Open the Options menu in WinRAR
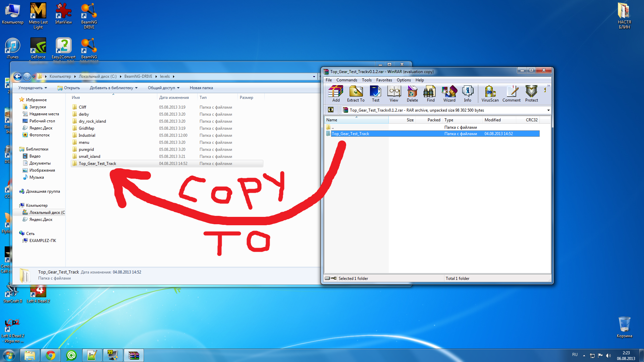 pyautogui.click(x=404, y=80)
